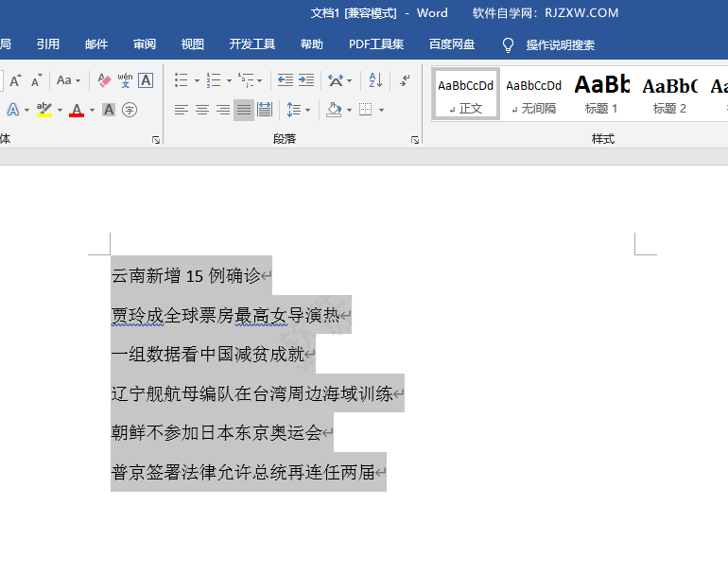Open line spacing options
The width and height of the screenshot is (728, 575).
click(x=293, y=110)
